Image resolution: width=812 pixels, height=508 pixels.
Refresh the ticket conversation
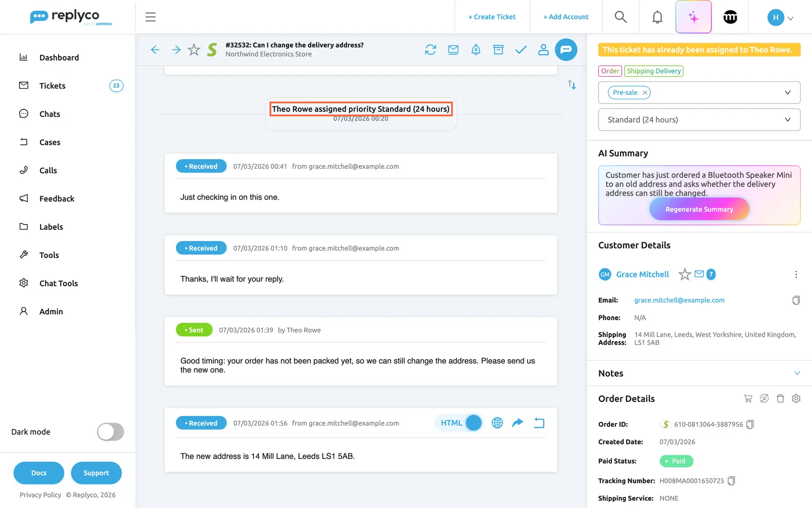[430, 50]
